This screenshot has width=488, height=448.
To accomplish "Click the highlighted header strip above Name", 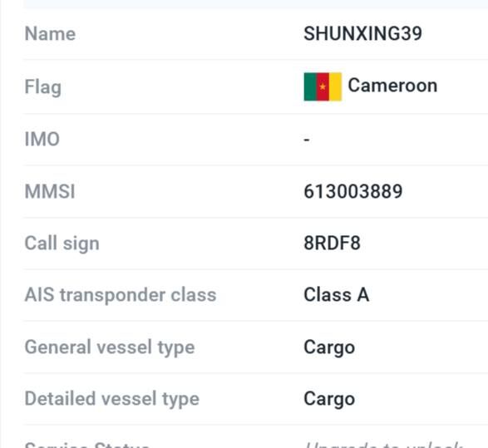I will pos(256,4).
